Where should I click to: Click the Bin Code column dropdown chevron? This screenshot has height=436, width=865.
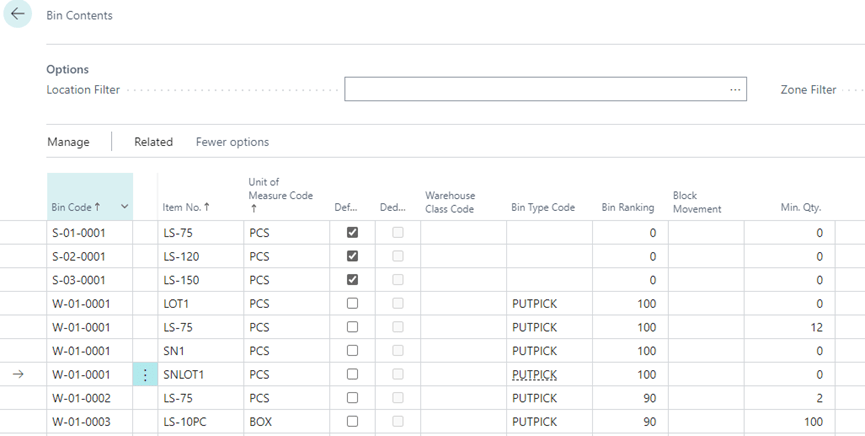pyautogui.click(x=124, y=207)
